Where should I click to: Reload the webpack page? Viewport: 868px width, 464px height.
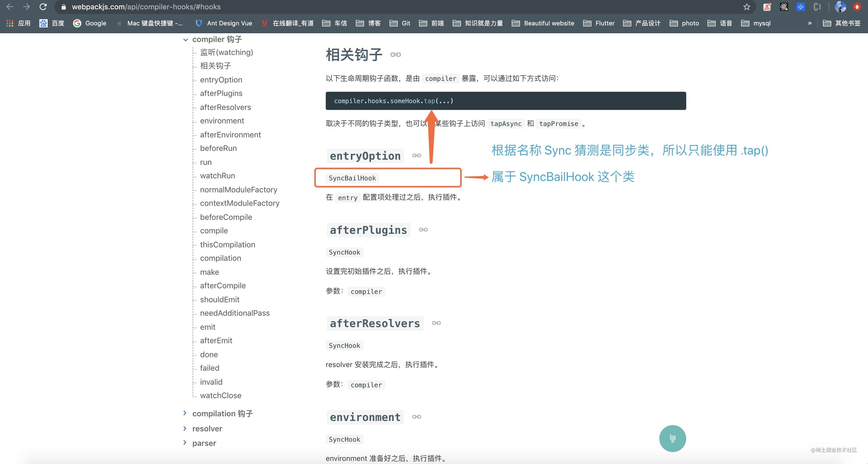[43, 7]
